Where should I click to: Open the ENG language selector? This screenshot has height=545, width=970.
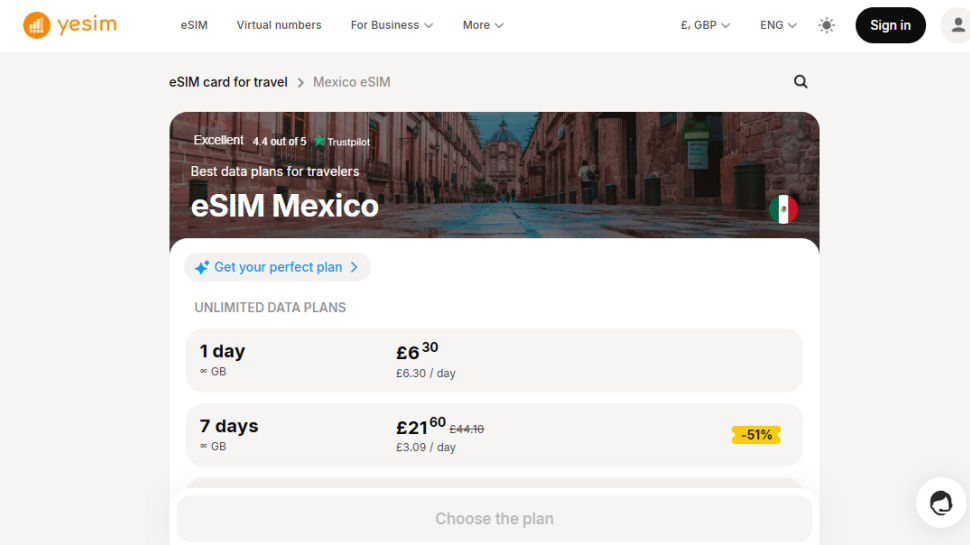point(778,25)
